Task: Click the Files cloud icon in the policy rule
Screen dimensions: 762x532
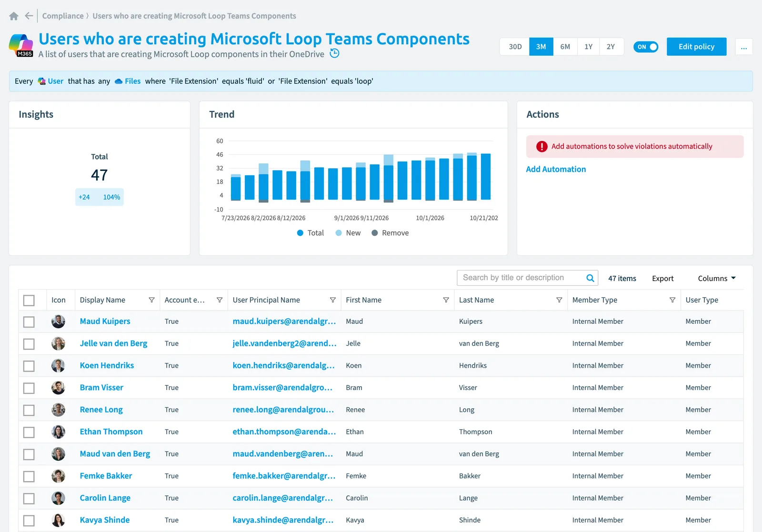Action: (119, 81)
